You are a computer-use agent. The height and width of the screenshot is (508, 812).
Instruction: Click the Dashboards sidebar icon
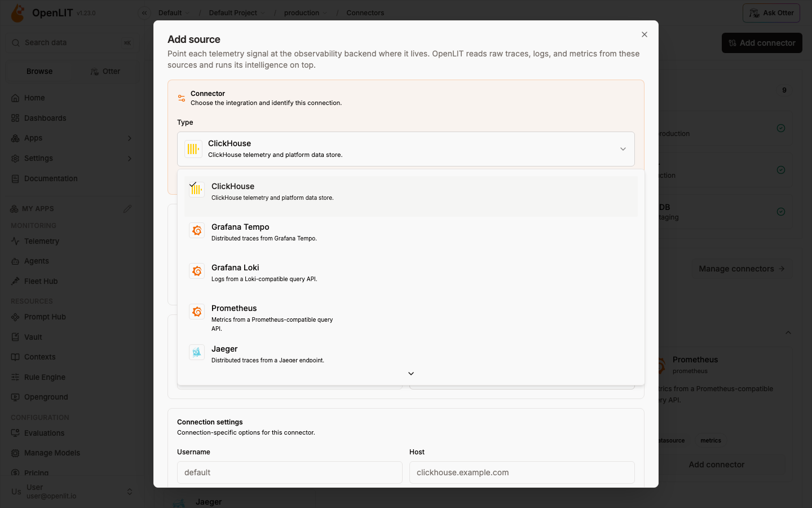(15, 119)
